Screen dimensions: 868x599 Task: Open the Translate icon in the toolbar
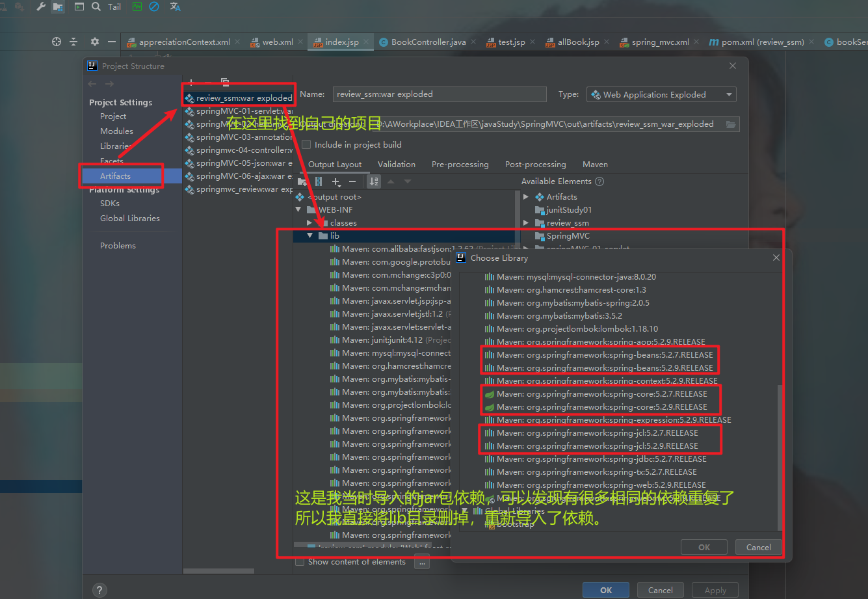tap(175, 7)
